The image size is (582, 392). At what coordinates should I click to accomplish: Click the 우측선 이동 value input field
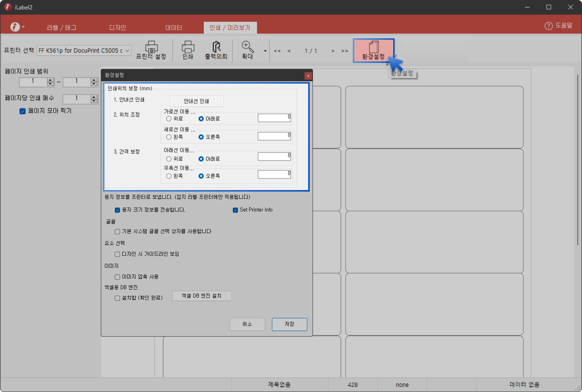coord(274,174)
